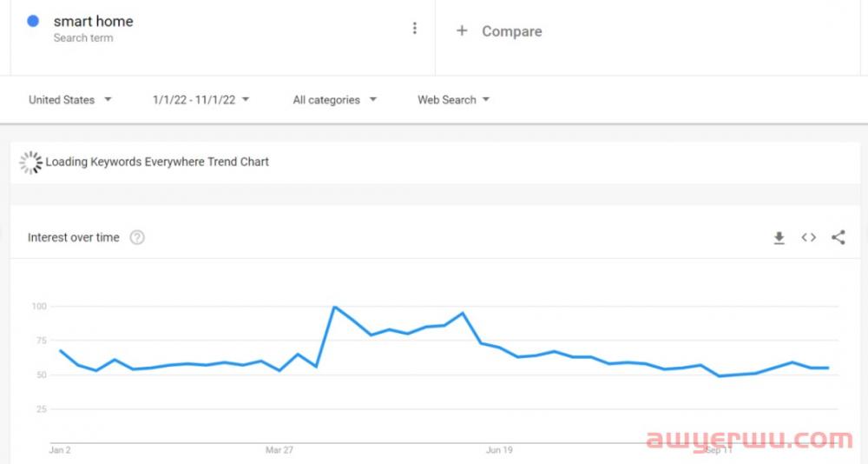868x464 pixels.
Task: Edit the smart home search term
Action: tap(94, 22)
